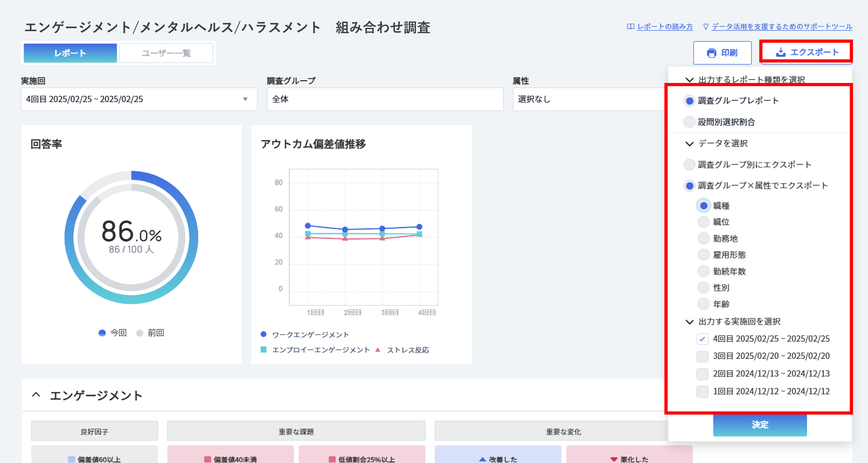This screenshot has width=868, height=463.
Task: Collapse the データを選択 section
Action: [x=689, y=144]
